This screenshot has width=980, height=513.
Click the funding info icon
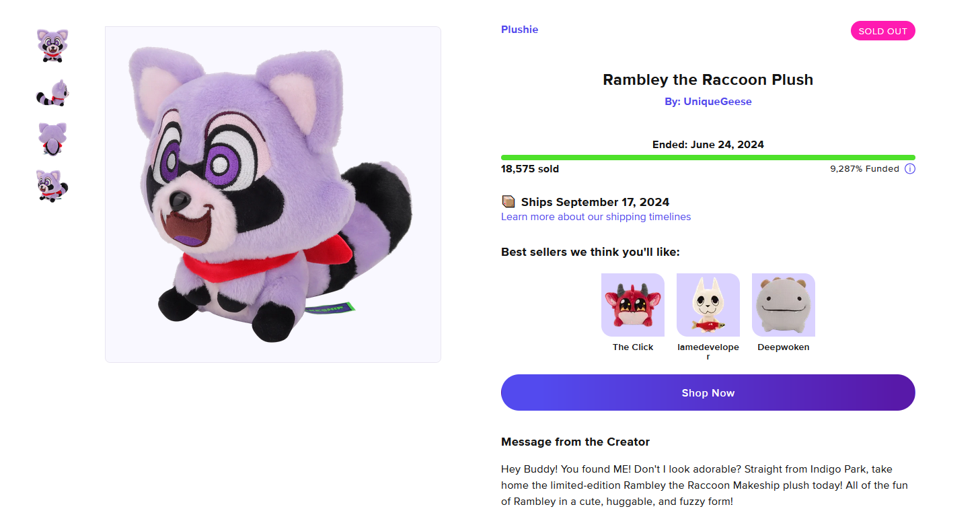click(x=909, y=169)
